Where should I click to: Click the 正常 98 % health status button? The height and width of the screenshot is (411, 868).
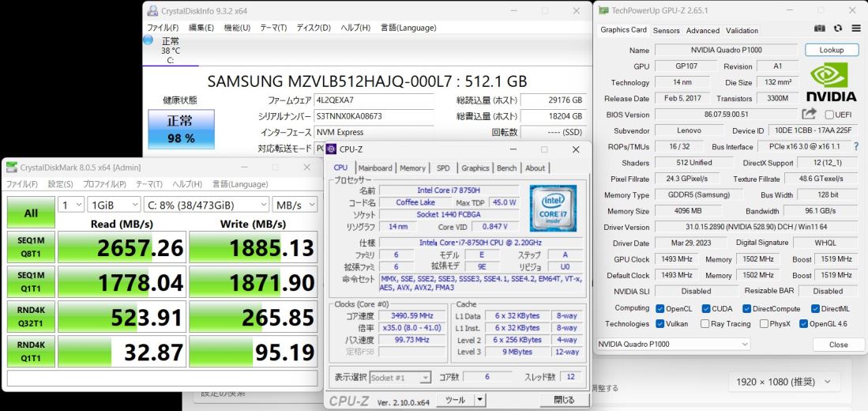tap(181, 129)
